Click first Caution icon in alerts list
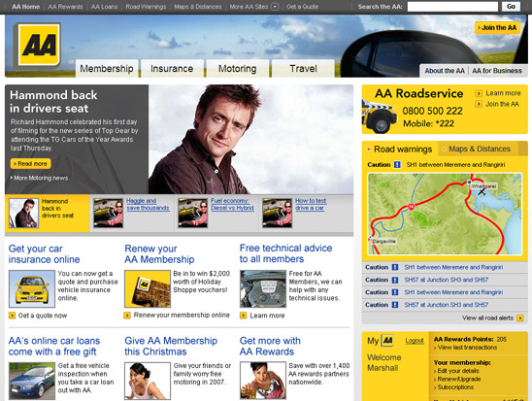The width and height of the screenshot is (532, 401). click(x=395, y=267)
